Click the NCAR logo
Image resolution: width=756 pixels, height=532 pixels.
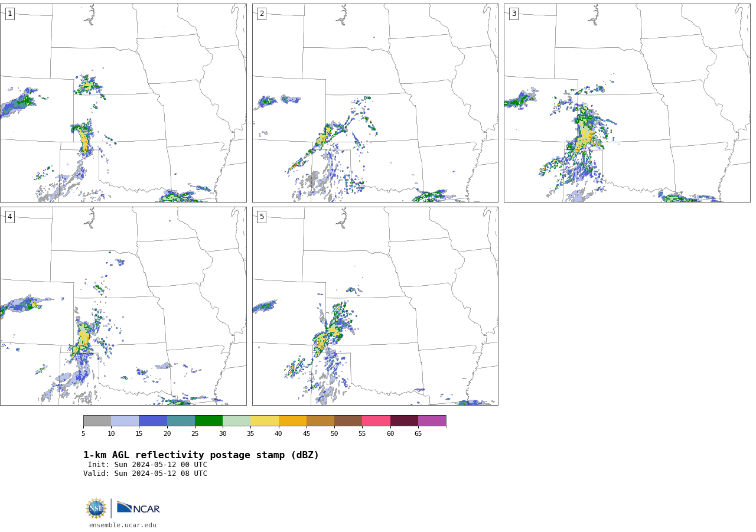pyautogui.click(x=138, y=508)
